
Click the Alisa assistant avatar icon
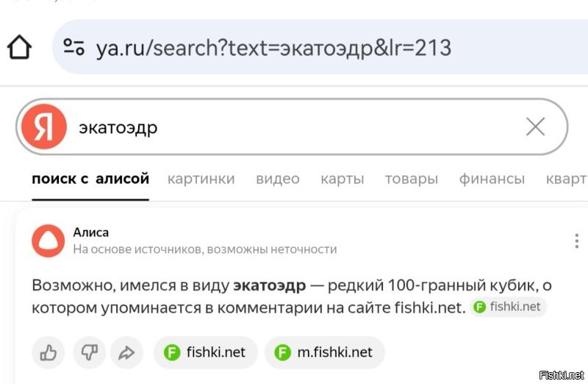click(48, 241)
